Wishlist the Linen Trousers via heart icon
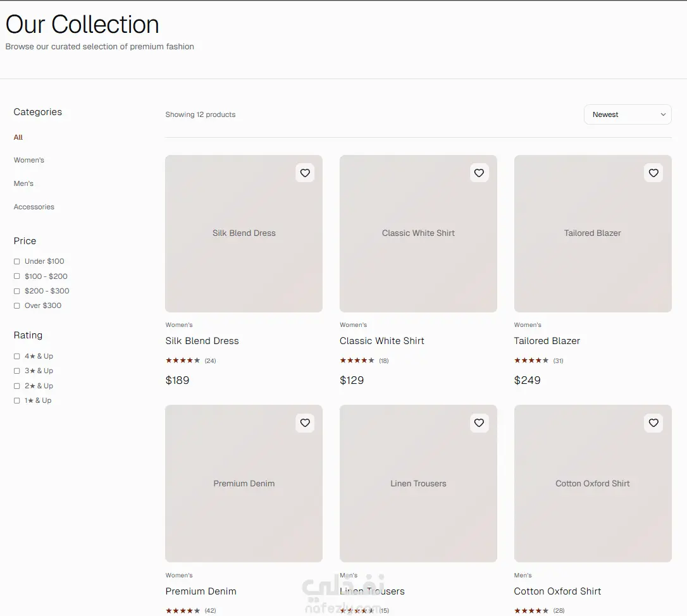Viewport: 687px width, 616px height. tap(480, 422)
